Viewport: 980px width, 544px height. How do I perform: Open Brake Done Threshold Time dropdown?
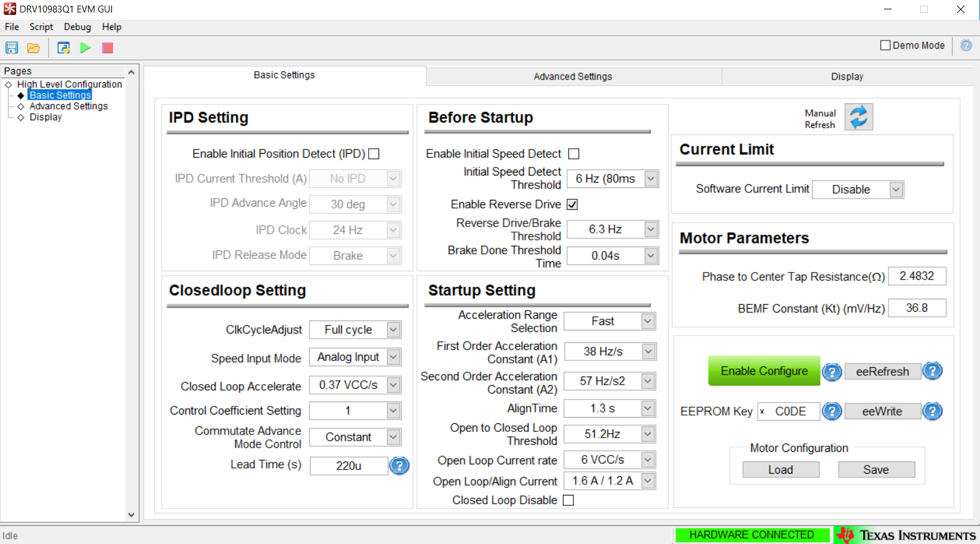click(x=613, y=256)
